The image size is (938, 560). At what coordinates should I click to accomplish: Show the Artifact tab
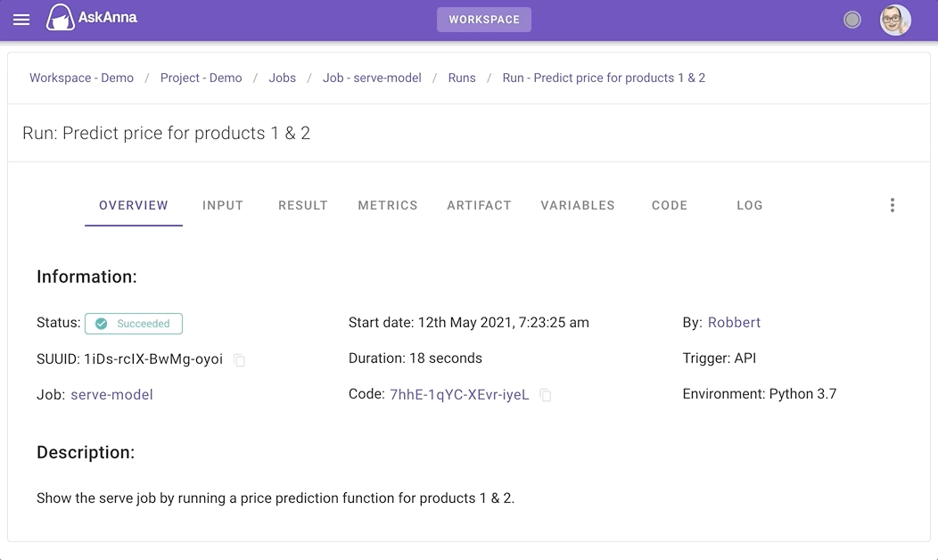pos(479,205)
